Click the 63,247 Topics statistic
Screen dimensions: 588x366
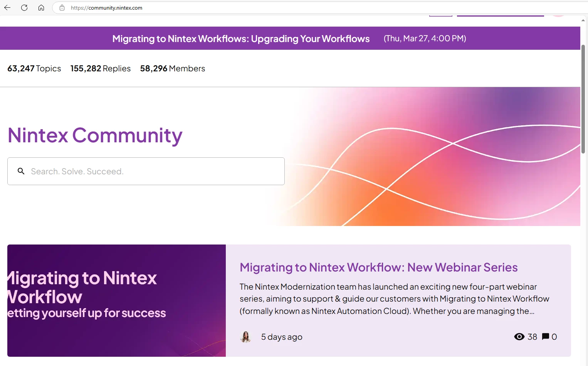pos(34,69)
